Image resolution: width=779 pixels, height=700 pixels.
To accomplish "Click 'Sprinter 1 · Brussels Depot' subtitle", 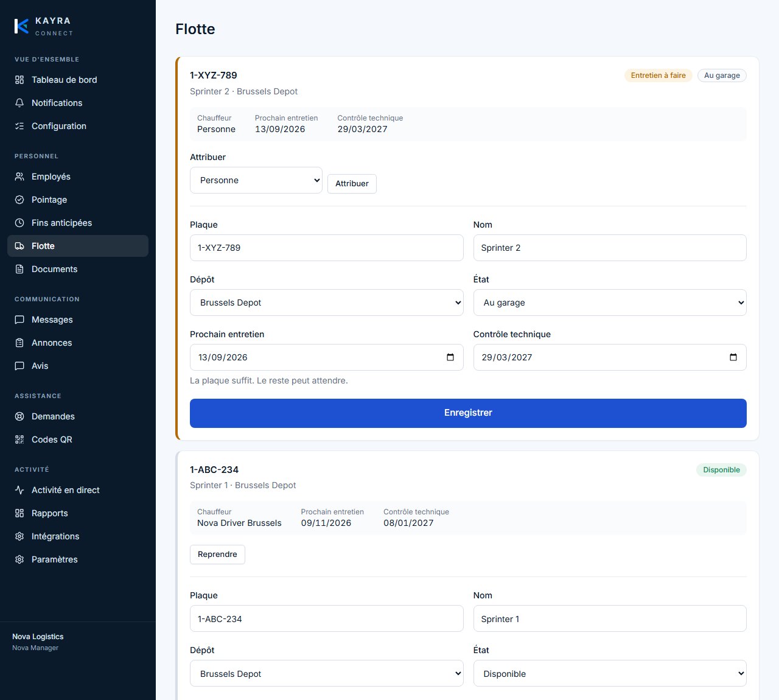I will [243, 485].
